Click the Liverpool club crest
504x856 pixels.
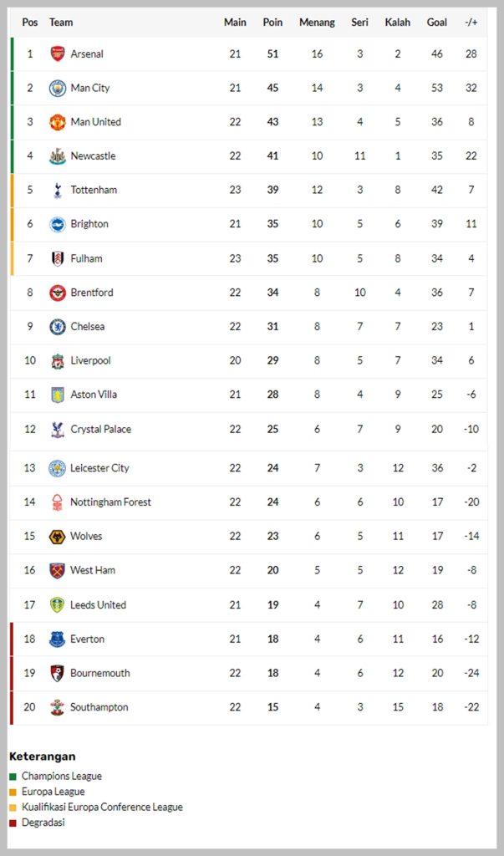pyautogui.click(x=58, y=360)
